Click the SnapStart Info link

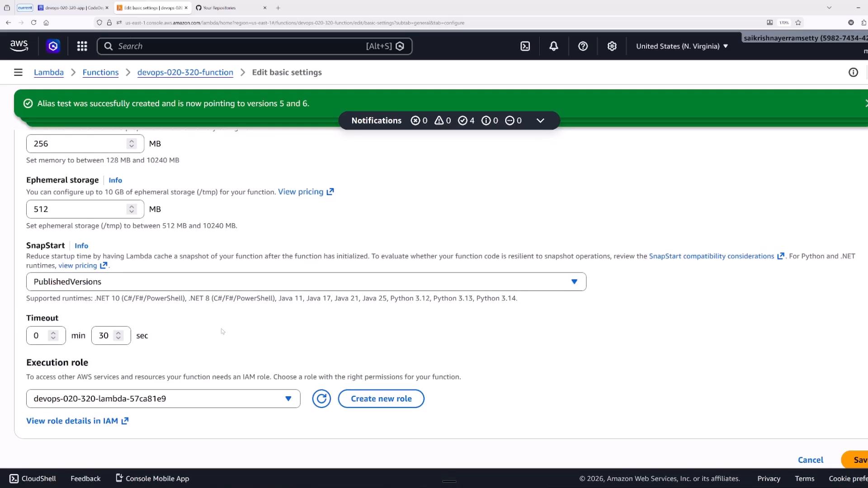[x=81, y=245]
